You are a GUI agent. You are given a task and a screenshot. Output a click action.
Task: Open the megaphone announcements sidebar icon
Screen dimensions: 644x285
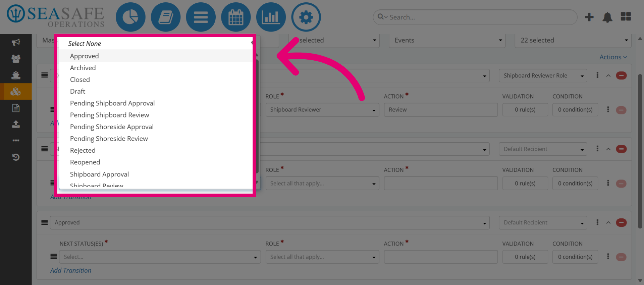click(x=16, y=42)
